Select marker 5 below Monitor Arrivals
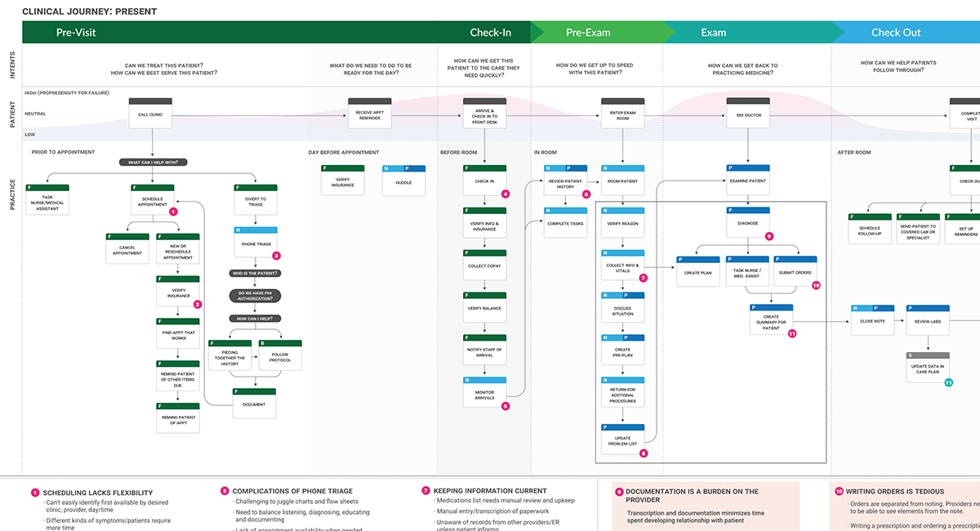This screenshot has height=531, width=980. [507, 404]
